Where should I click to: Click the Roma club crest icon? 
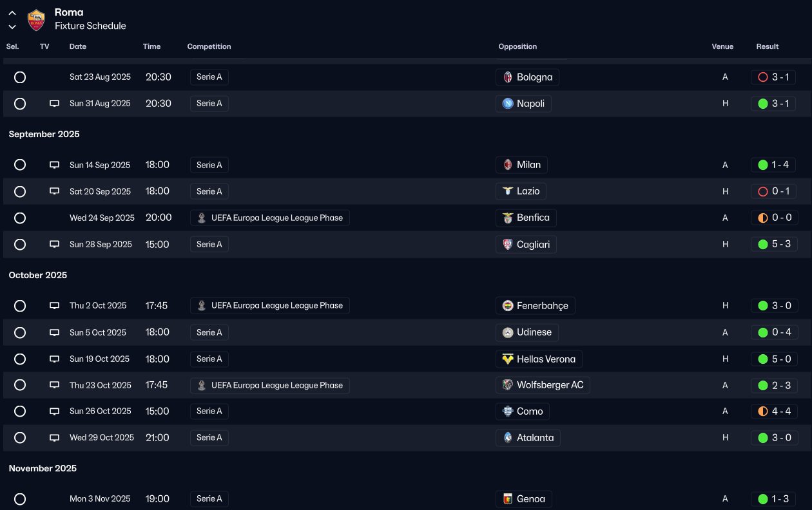(36, 20)
